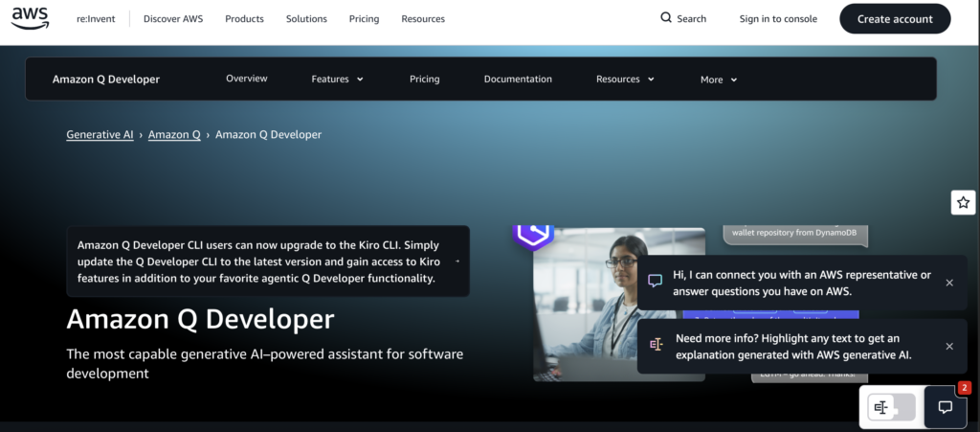Open the chat widget with notification badge
Viewport: 980px width, 432px height.
click(x=945, y=407)
